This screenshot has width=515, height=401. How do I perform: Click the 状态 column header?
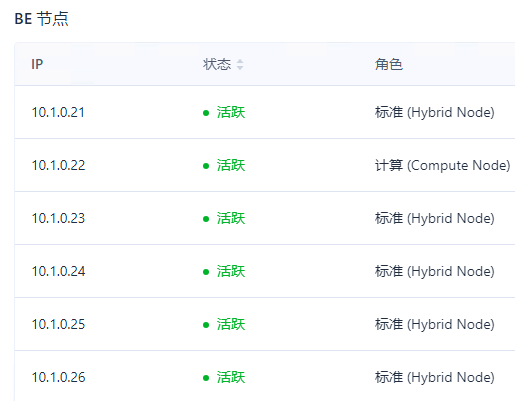pos(217,64)
